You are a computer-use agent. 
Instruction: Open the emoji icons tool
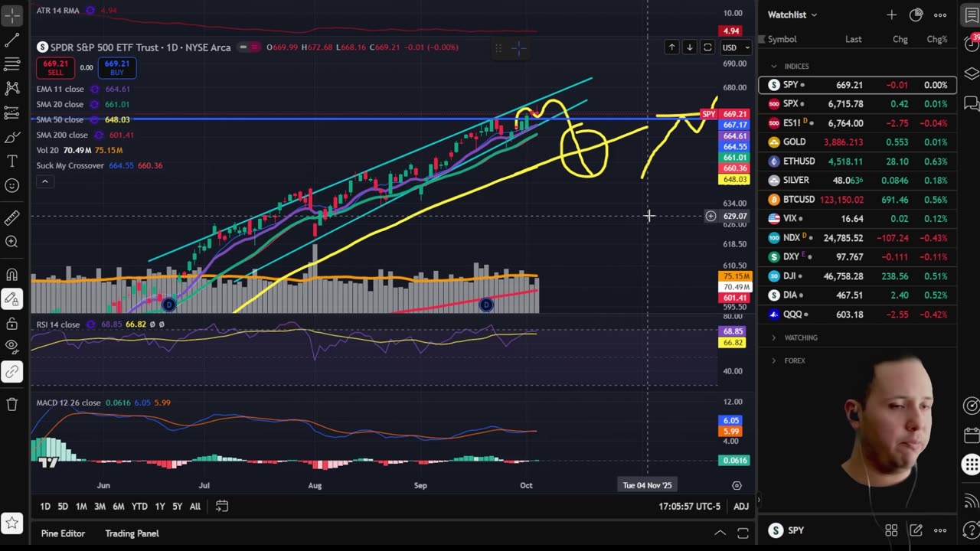tap(12, 185)
